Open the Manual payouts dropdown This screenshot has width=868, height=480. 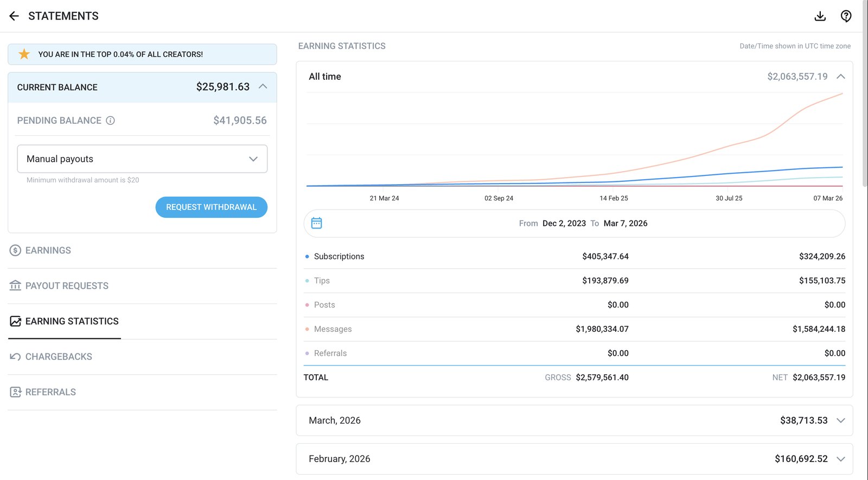point(142,159)
